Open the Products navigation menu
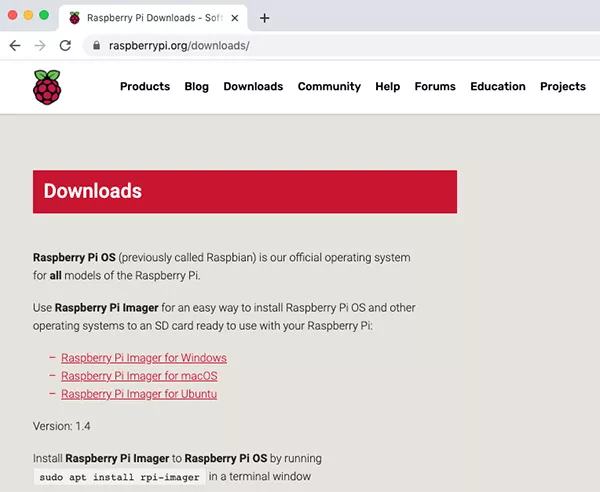 coord(145,87)
